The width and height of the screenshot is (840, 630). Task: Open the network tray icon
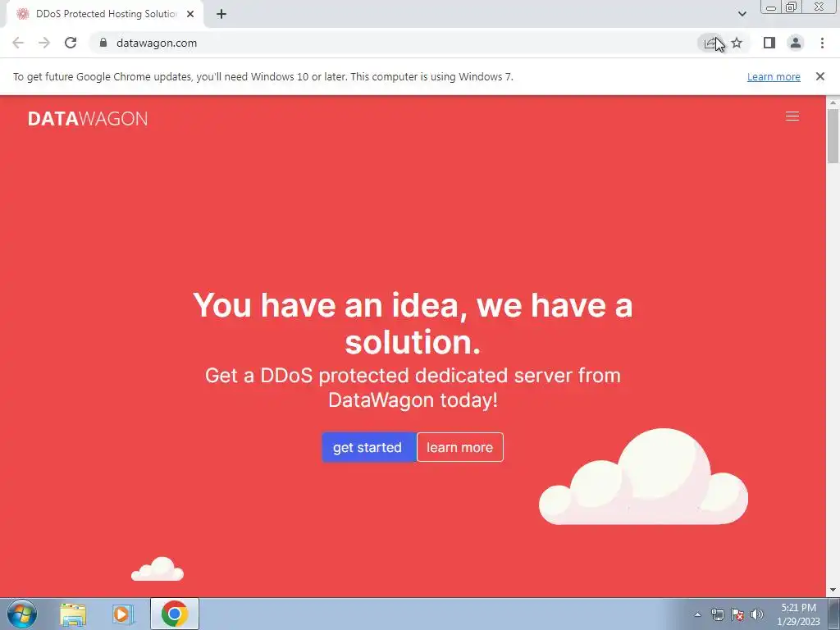[x=717, y=614]
